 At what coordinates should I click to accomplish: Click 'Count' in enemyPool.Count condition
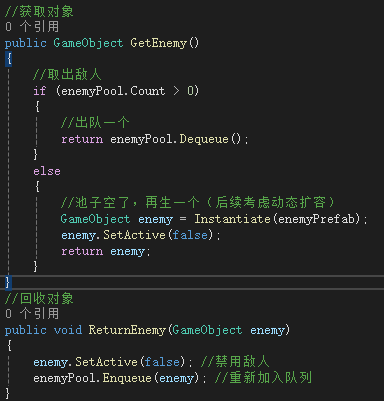148,91
